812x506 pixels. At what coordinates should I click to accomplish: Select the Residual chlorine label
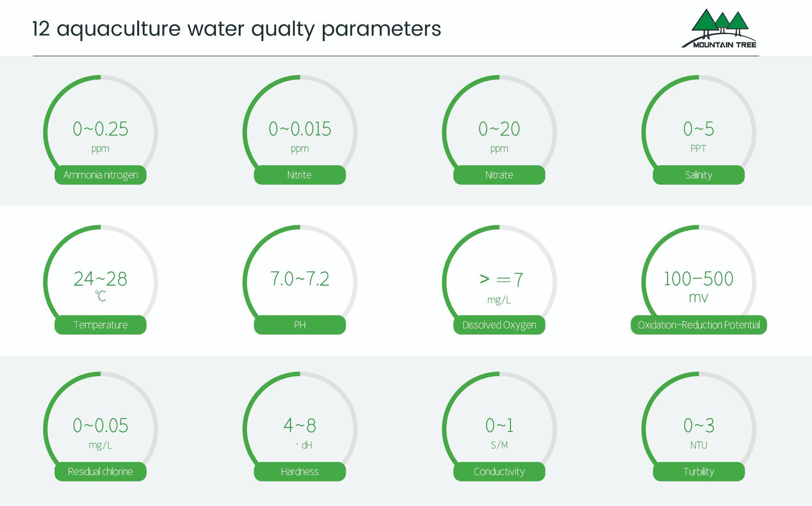(x=100, y=472)
